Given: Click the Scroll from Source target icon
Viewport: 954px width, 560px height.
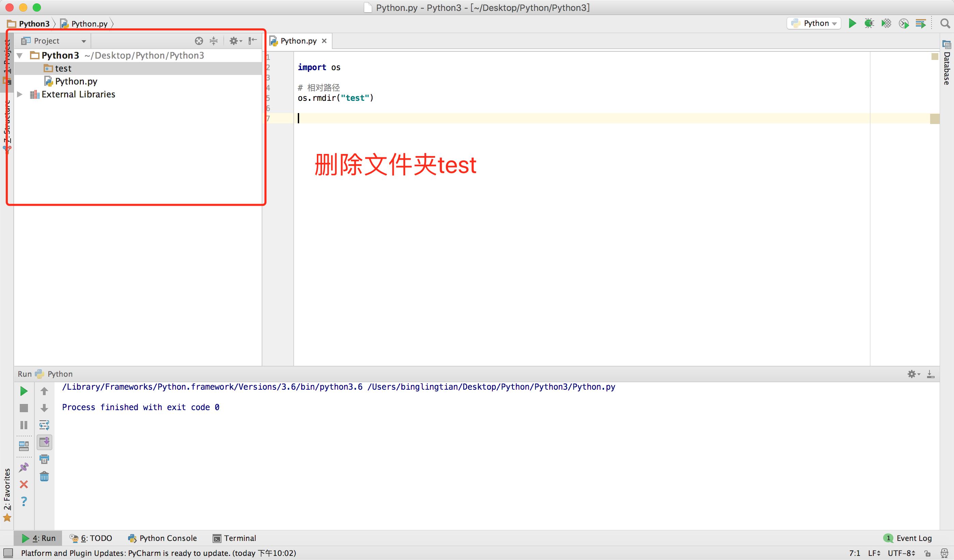Looking at the screenshot, I should 199,41.
